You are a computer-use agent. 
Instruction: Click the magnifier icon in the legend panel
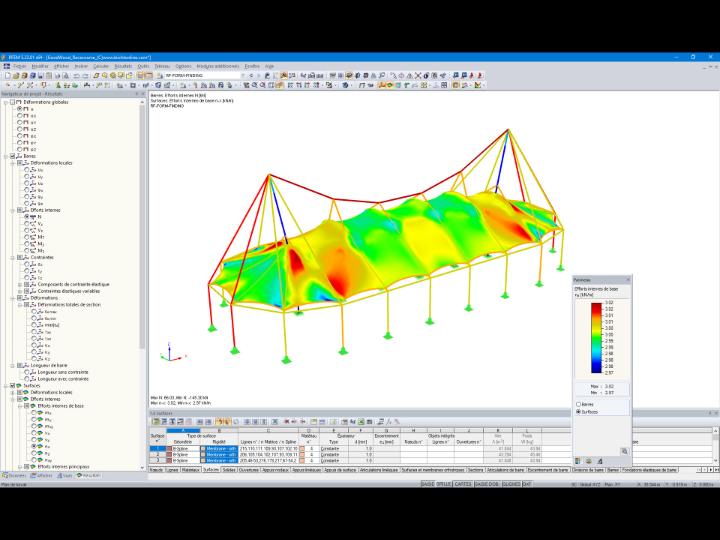pos(624,451)
